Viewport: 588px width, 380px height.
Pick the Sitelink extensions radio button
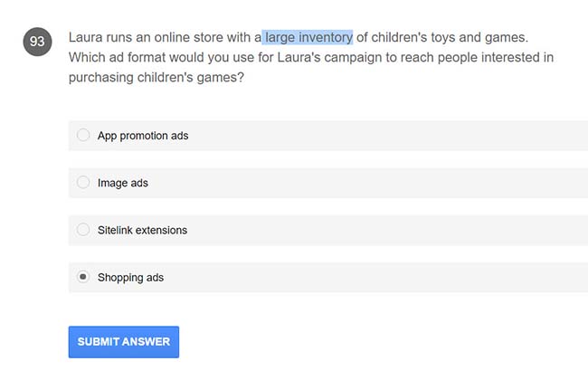[x=83, y=230]
